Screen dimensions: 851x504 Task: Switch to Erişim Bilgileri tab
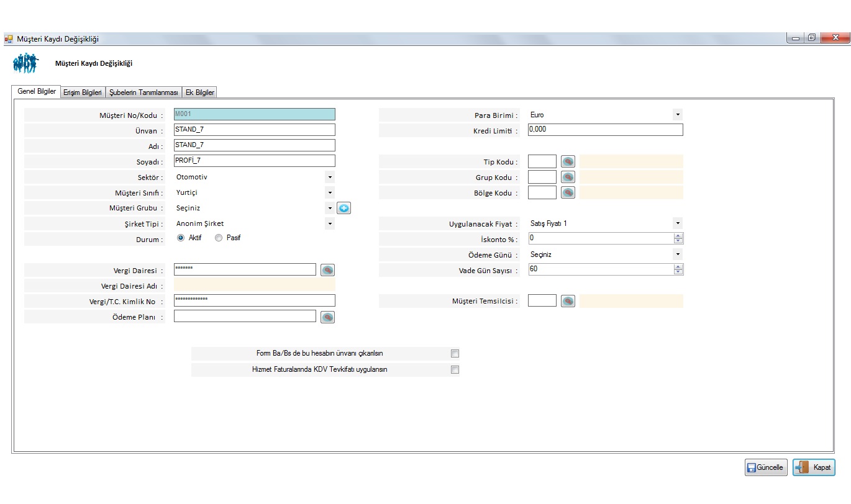(83, 92)
